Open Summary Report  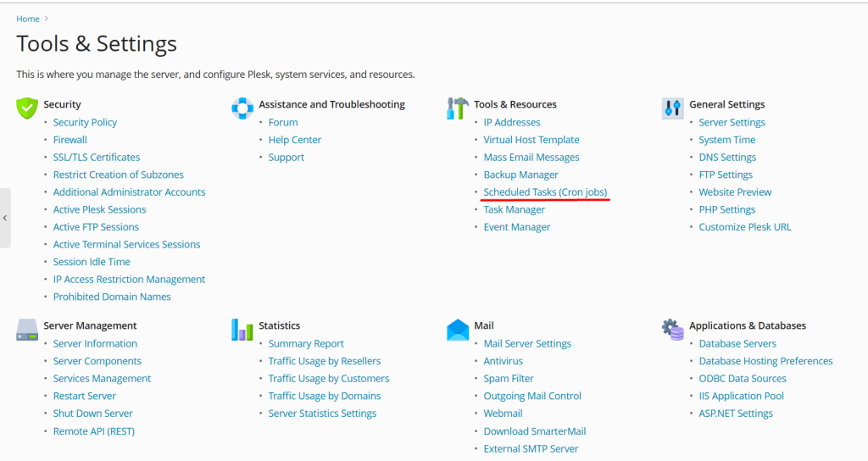click(306, 344)
